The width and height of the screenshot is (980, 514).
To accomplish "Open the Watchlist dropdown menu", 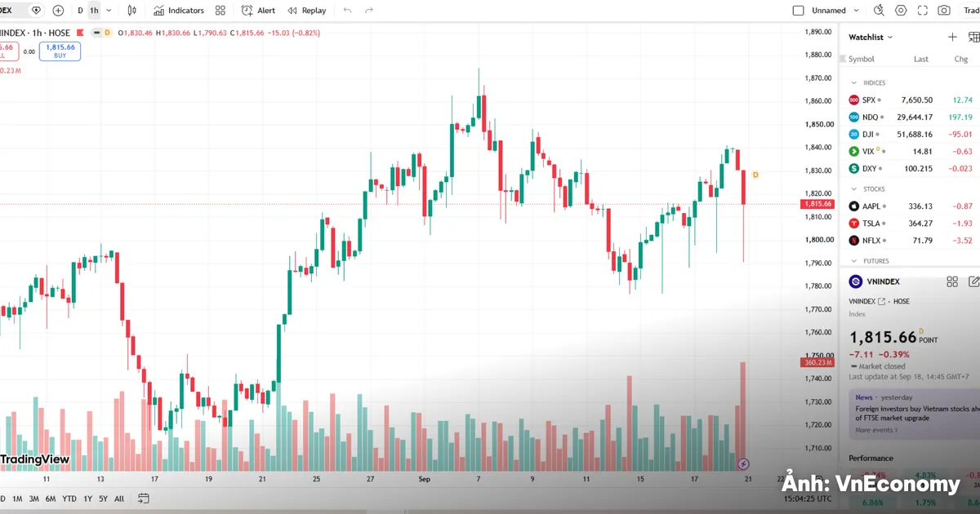I will pyautogui.click(x=871, y=37).
